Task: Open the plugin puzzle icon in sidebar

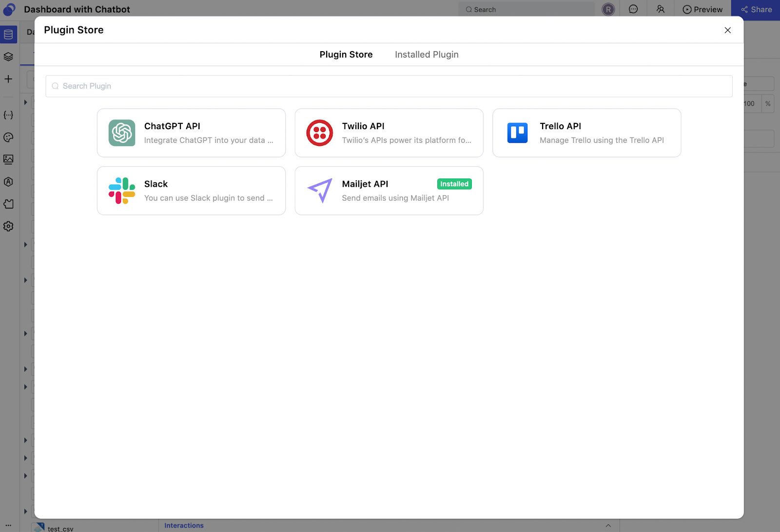Action: 8,204
